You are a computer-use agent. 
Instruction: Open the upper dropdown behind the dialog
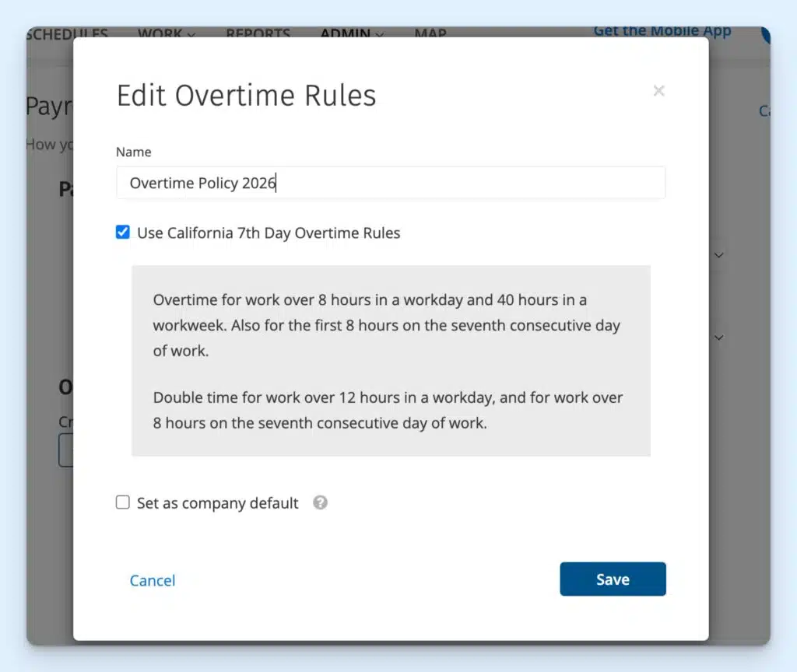(x=718, y=254)
